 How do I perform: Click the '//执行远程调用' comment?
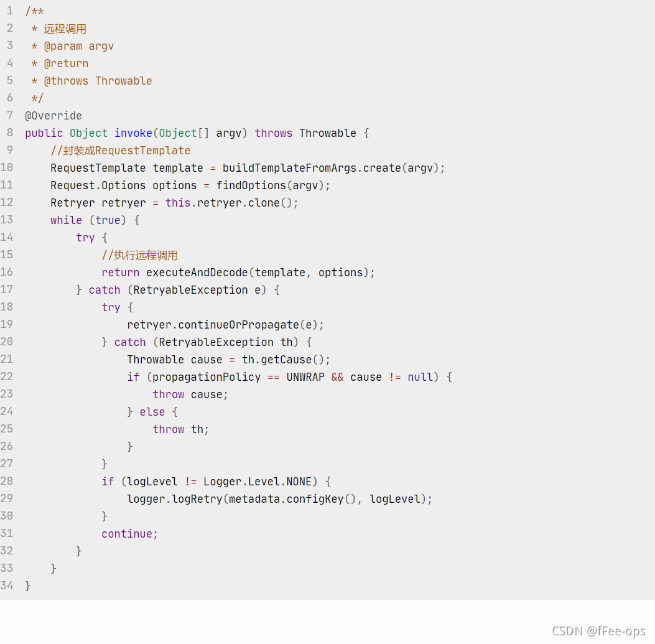139,255
